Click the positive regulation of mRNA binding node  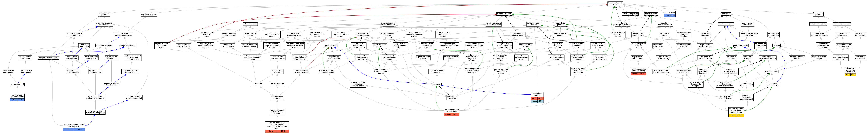coord(638,71)
